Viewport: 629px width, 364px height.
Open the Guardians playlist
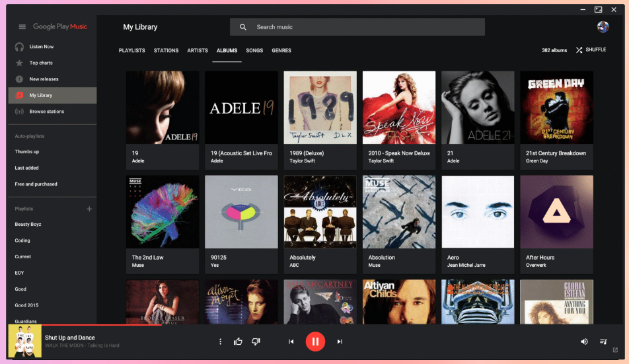26,321
